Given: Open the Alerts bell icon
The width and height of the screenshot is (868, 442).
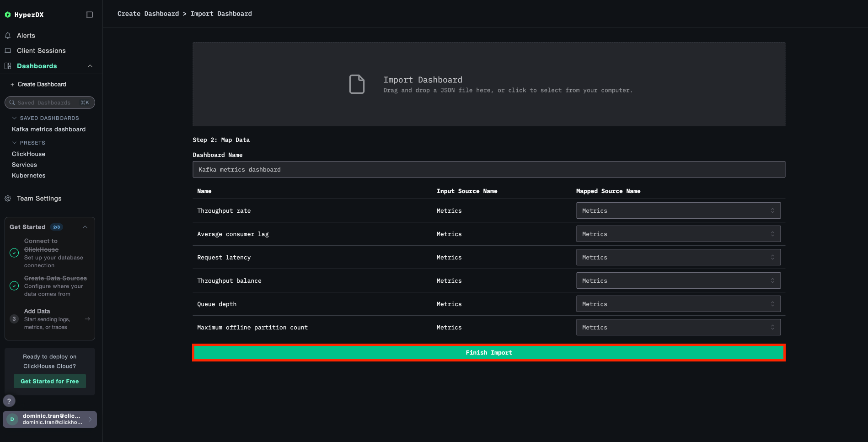Looking at the screenshot, I should pos(8,35).
